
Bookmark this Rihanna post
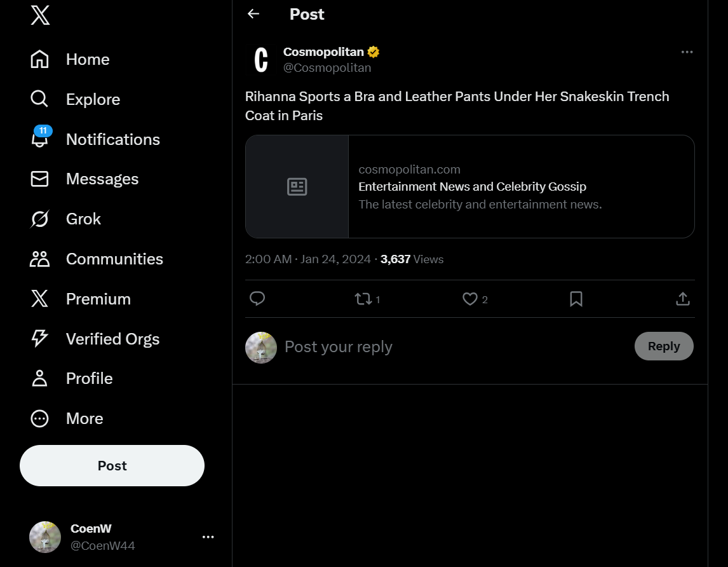coord(576,299)
